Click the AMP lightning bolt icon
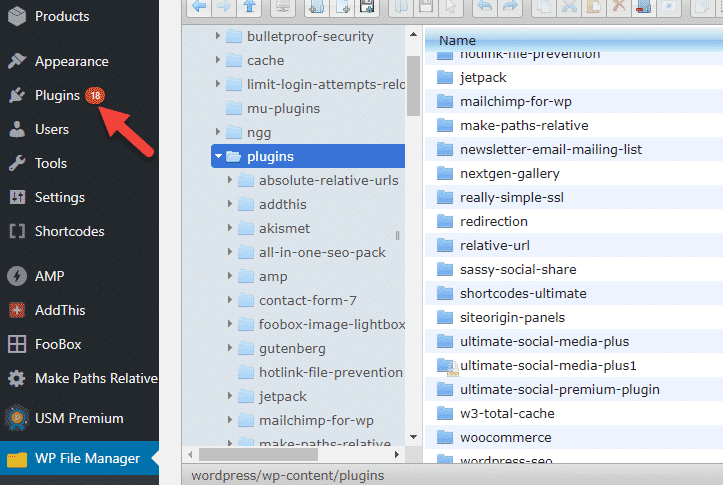The image size is (723, 485). click(x=17, y=276)
